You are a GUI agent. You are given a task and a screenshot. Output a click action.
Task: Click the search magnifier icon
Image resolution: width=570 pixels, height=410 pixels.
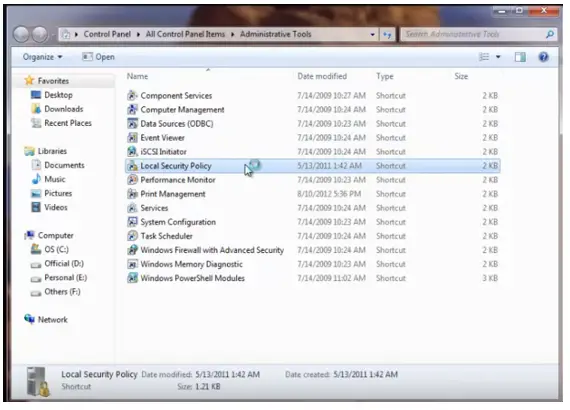[550, 34]
